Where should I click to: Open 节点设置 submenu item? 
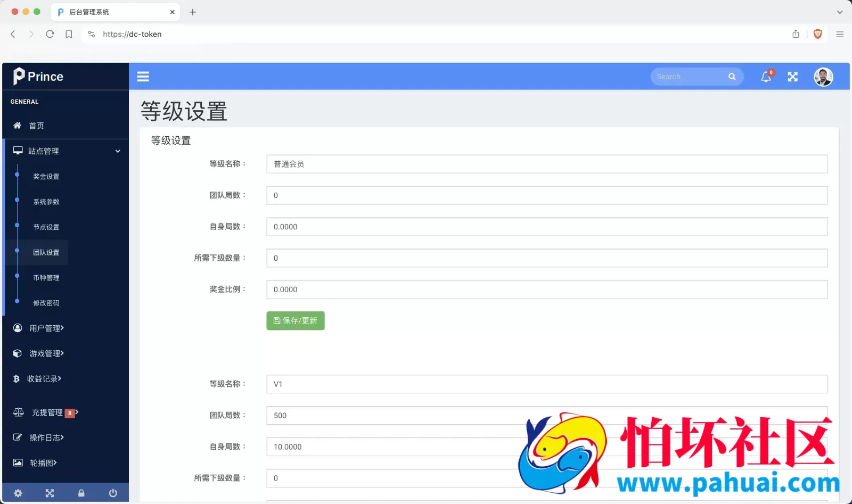(46, 227)
